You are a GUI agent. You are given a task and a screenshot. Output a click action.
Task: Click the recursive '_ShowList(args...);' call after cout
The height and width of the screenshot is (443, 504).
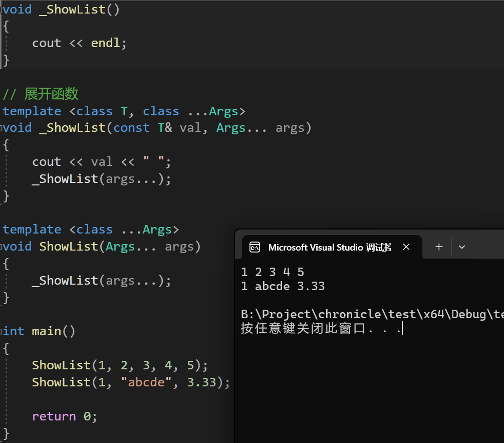[101, 179]
